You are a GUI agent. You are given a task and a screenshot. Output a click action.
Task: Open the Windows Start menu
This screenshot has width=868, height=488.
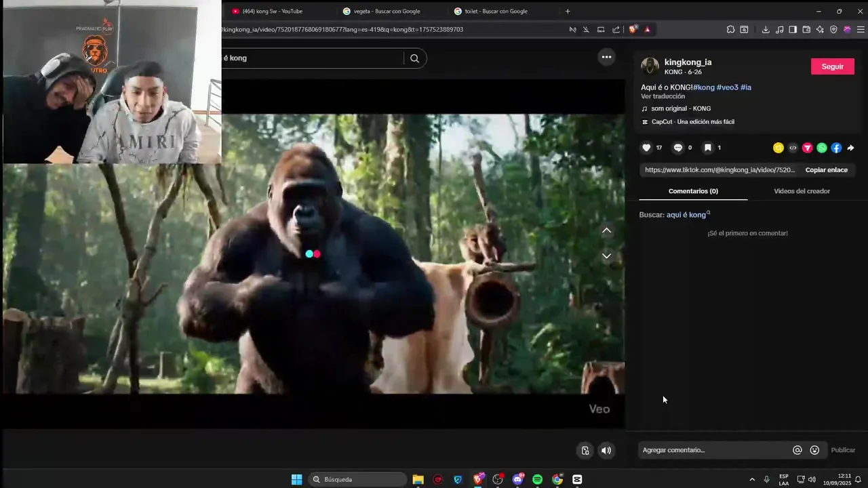click(297, 479)
